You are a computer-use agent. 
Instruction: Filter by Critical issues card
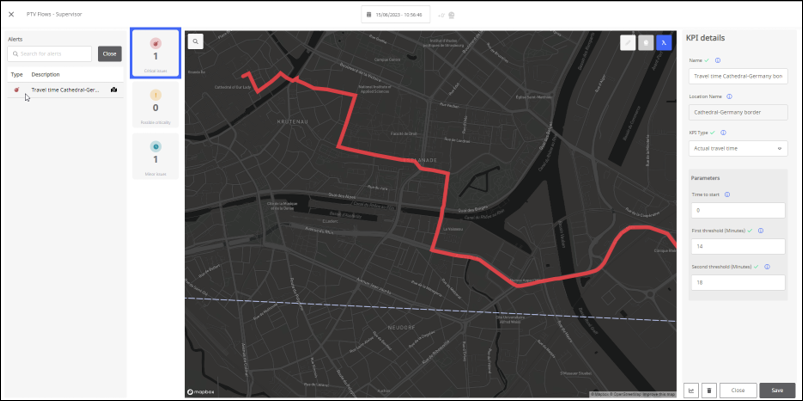click(x=155, y=53)
